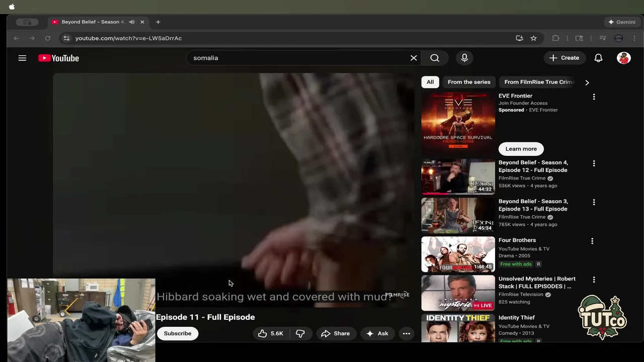Image resolution: width=644 pixels, height=362 pixels.
Task: Open the Apple menu
Action: point(12,7)
